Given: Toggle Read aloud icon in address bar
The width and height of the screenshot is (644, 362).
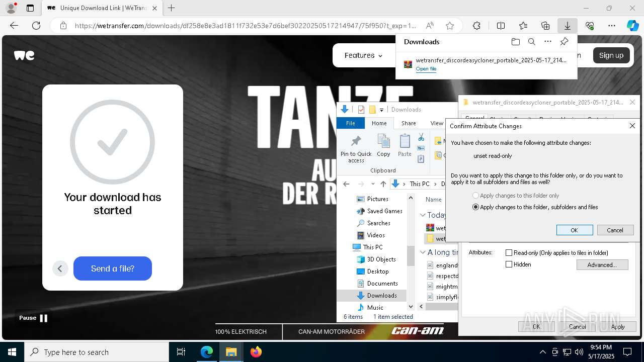Looking at the screenshot, I should pos(430,26).
